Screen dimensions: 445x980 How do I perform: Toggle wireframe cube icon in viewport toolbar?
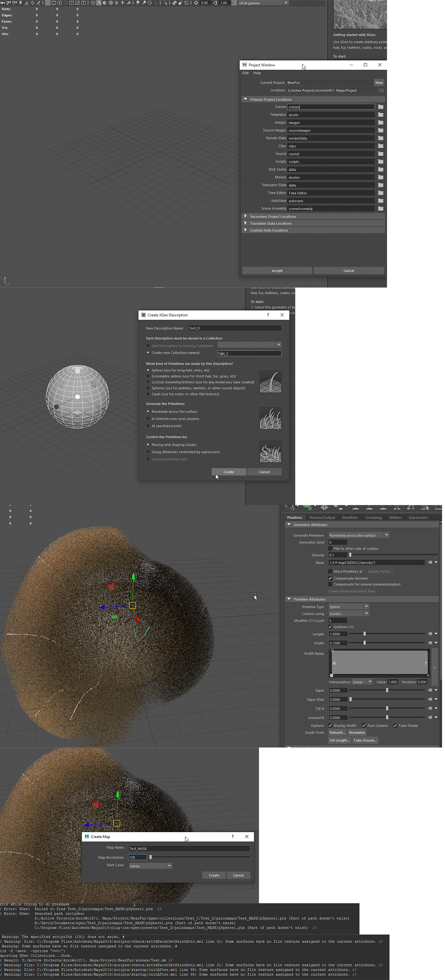tap(93, 3)
